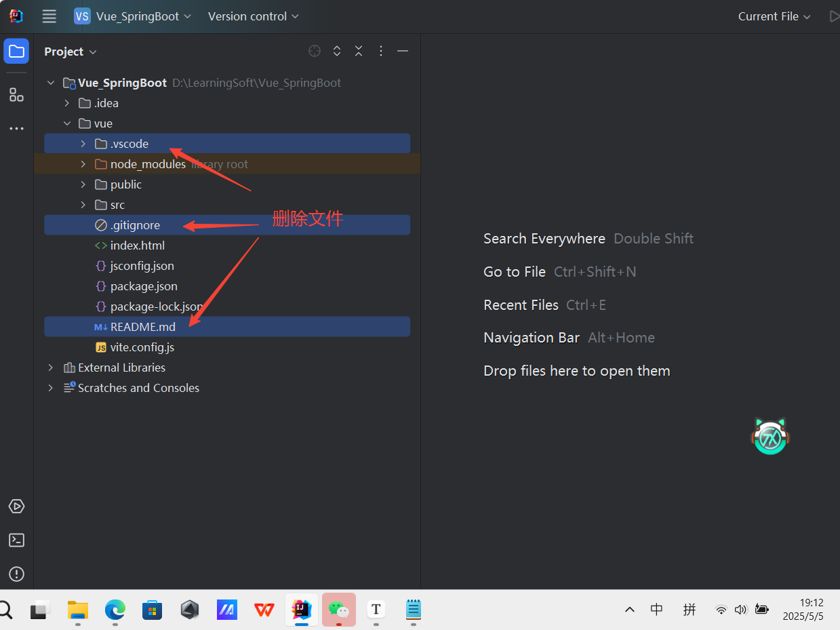Expand the External Libraries node

[x=50, y=367]
